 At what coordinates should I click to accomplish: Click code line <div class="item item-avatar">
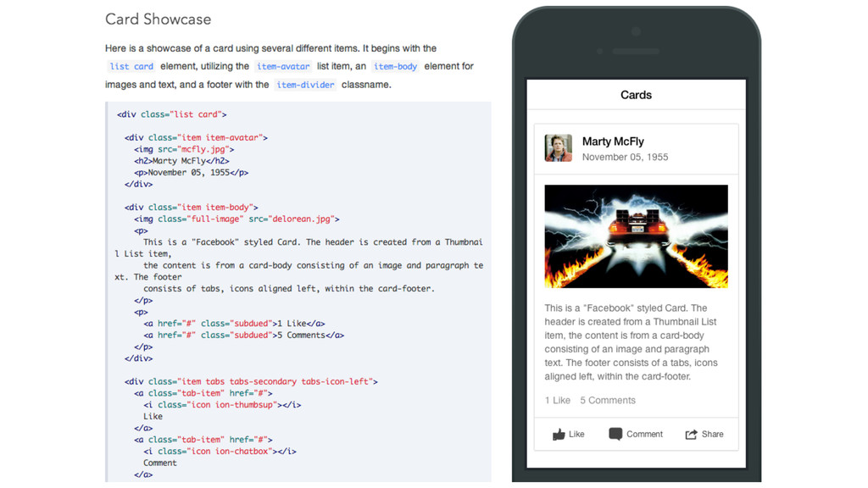click(196, 138)
